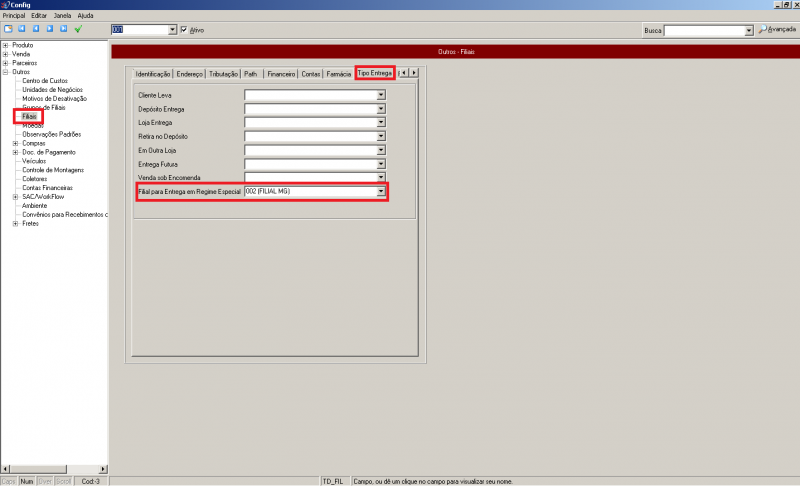Go to previous record arrow icon

pyautogui.click(x=35, y=30)
